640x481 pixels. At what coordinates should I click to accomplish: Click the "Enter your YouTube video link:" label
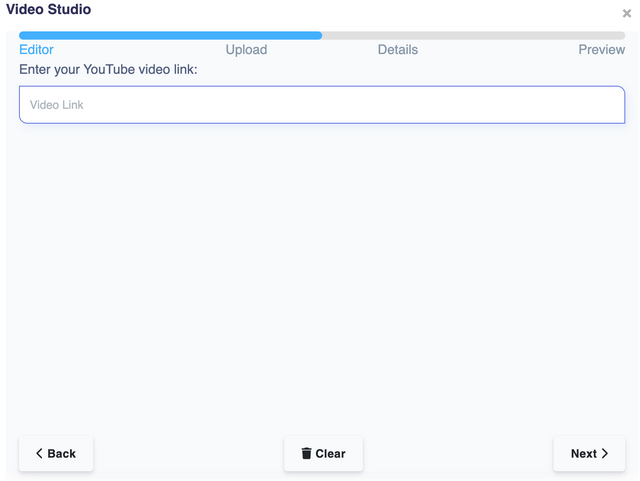(108, 69)
